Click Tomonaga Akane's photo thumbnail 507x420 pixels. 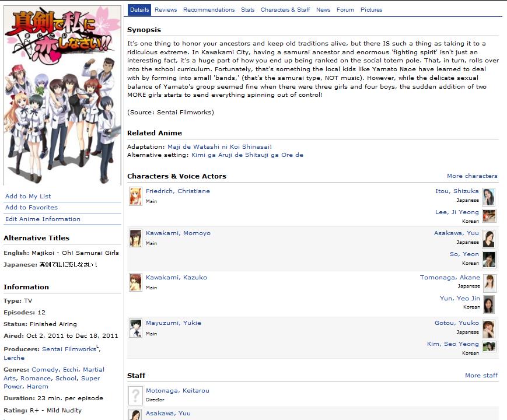pyautogui.click(x=489, y=283)
